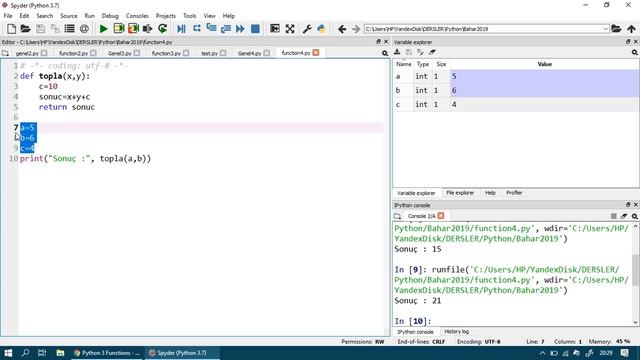Screen dimensions: 640x360
Task: Open the Projects menu
Action: point(165,16)
